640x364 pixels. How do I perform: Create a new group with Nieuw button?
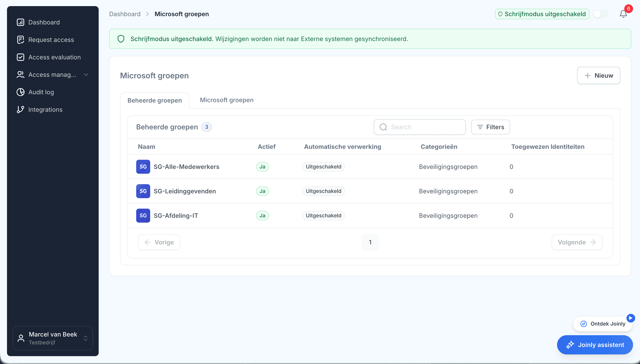pyautogui.click(x=599, y=76)
